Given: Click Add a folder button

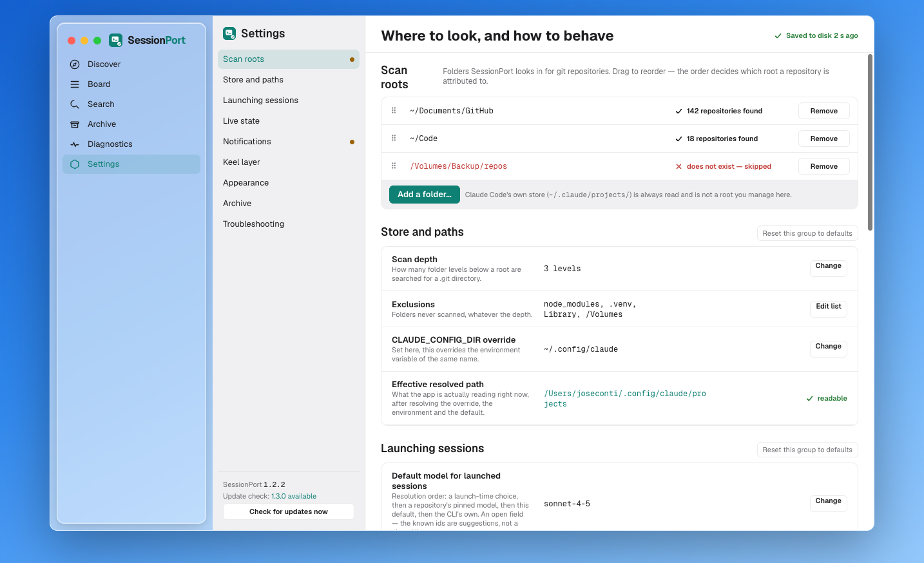Looking at the screenshot, I should click(425, 195).
